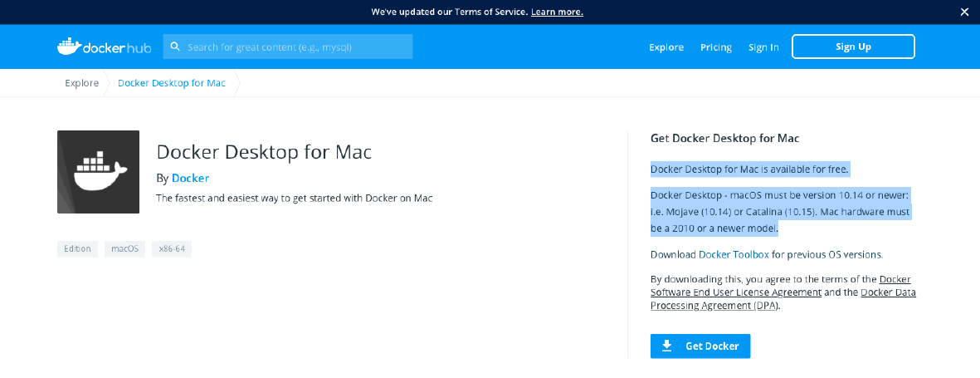
Task: Click the Edition tag
Action: tap(77, 249)
